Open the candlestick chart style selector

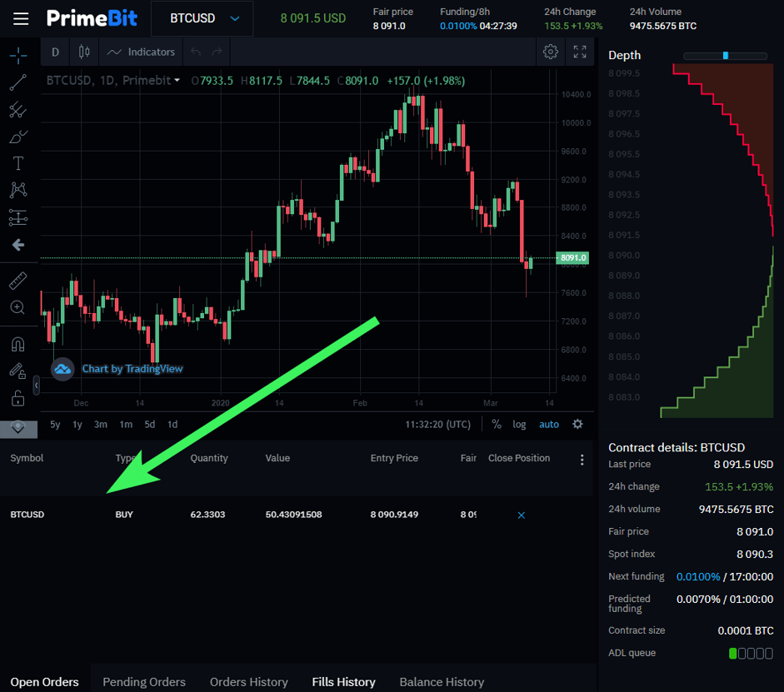coord(84,52)
